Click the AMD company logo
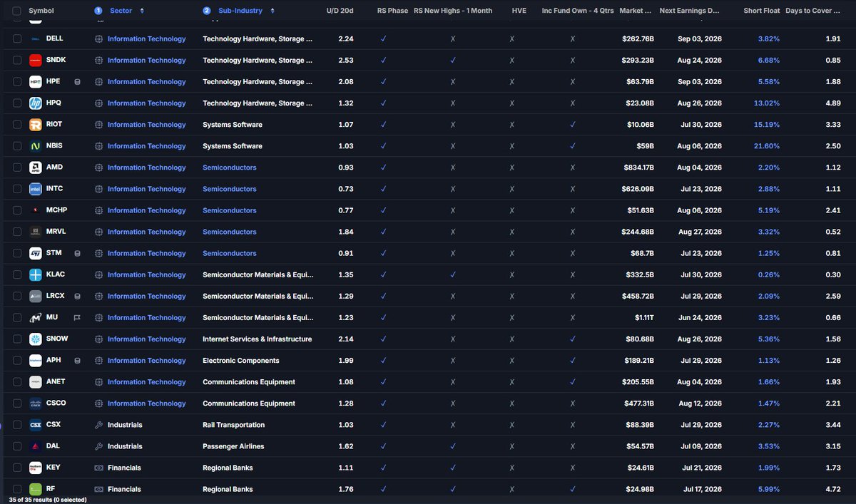The width and height of the screenshot is (856, 504). [x=36, y=168]
